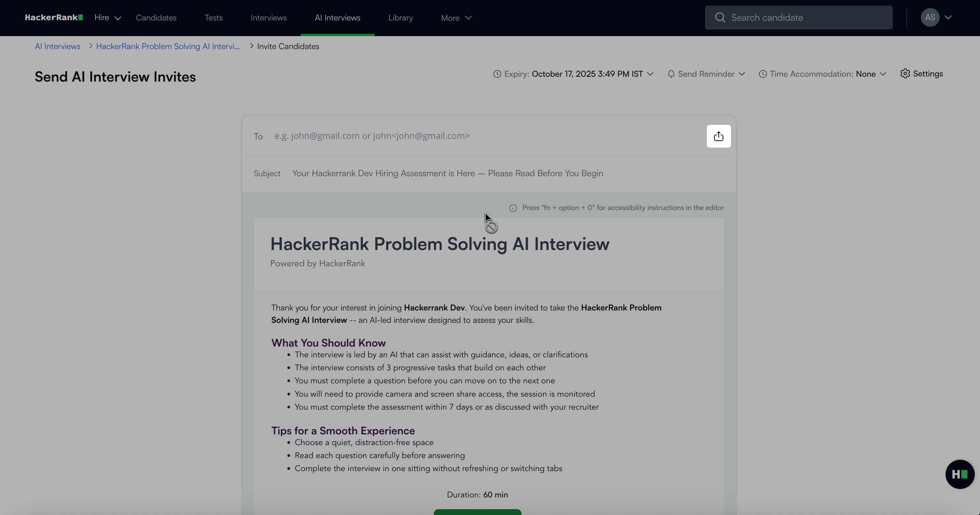Click the bullet about camera and screen share
This screenshot has width=980, height=515.
(445, 394)
